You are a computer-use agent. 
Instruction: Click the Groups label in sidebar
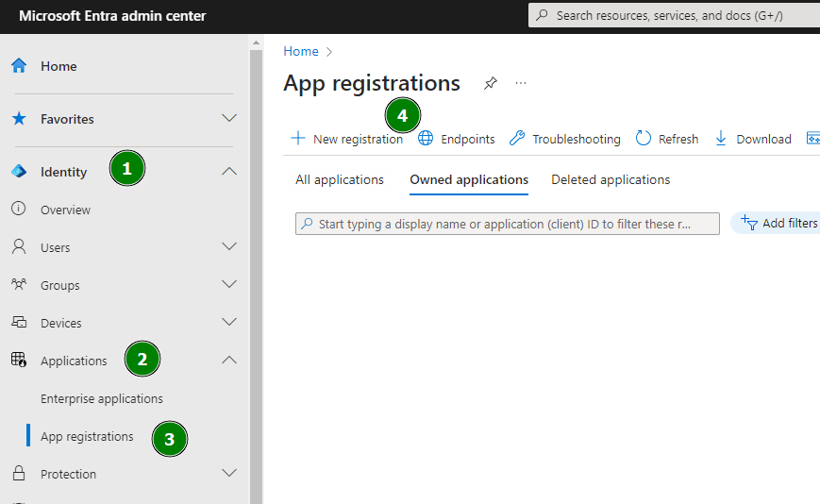[x=60, y=285]
